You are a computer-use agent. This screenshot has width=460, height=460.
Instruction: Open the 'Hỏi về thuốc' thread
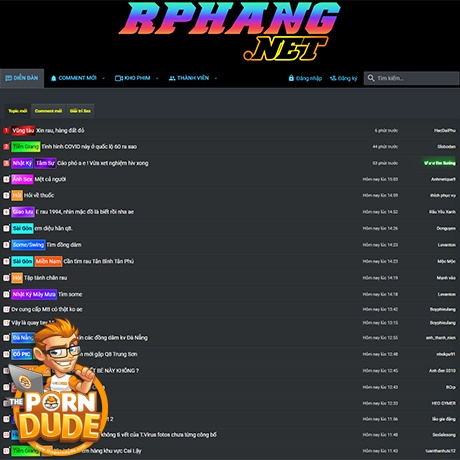coord(39,195)
